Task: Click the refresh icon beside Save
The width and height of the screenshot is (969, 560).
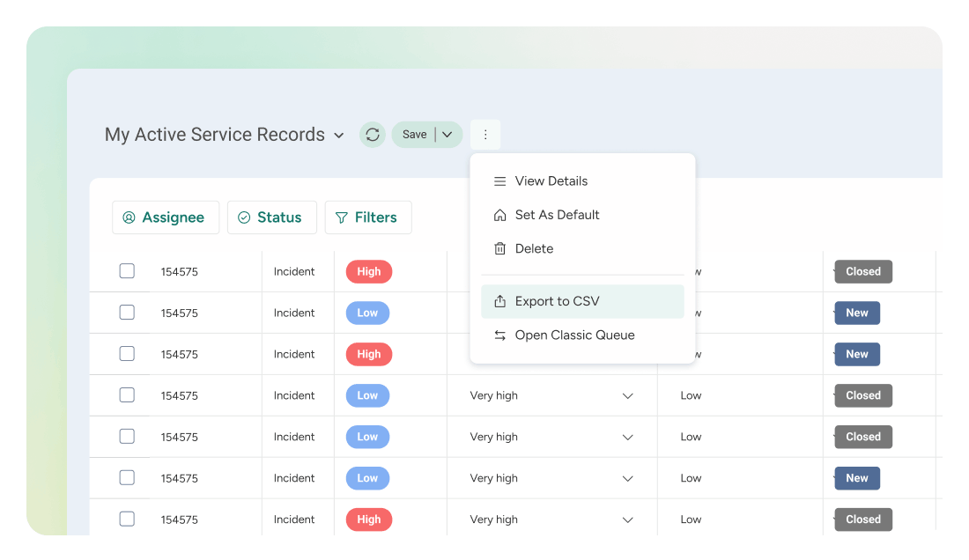Action: (x=373, y=135)
